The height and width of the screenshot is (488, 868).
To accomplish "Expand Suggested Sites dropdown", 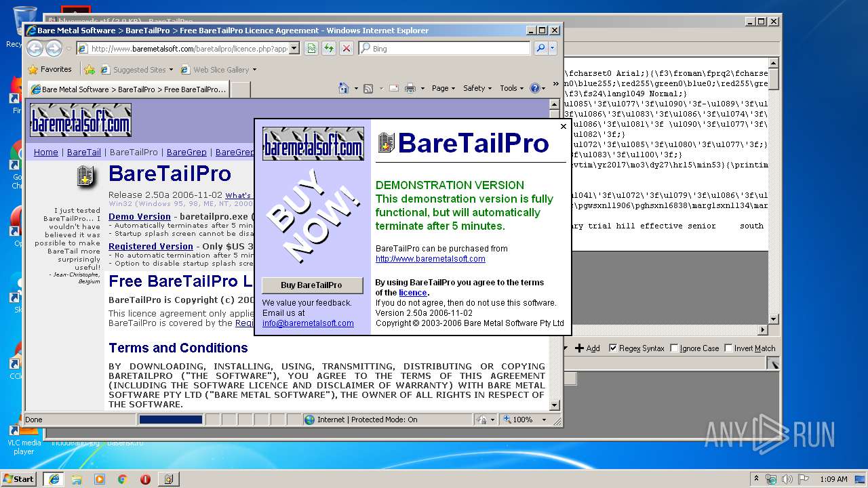I will 171,69.
